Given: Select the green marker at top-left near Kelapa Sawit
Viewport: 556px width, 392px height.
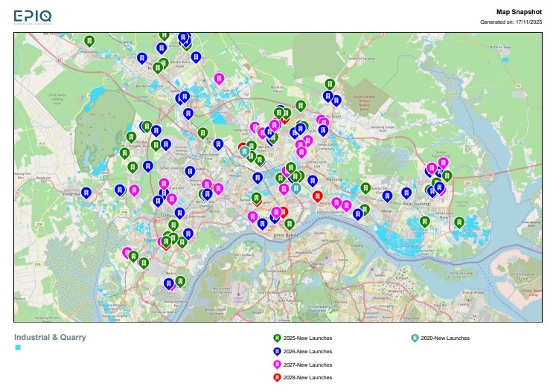Looking at the screenshot, I should [x=89, y=40].
